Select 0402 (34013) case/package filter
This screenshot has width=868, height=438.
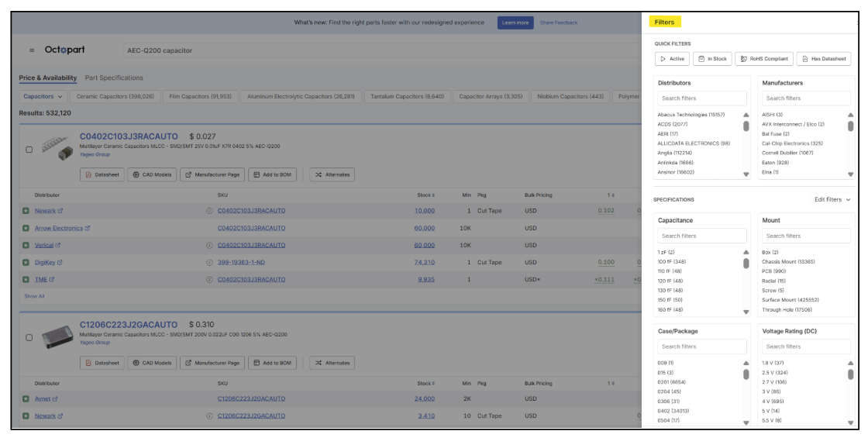673,411
